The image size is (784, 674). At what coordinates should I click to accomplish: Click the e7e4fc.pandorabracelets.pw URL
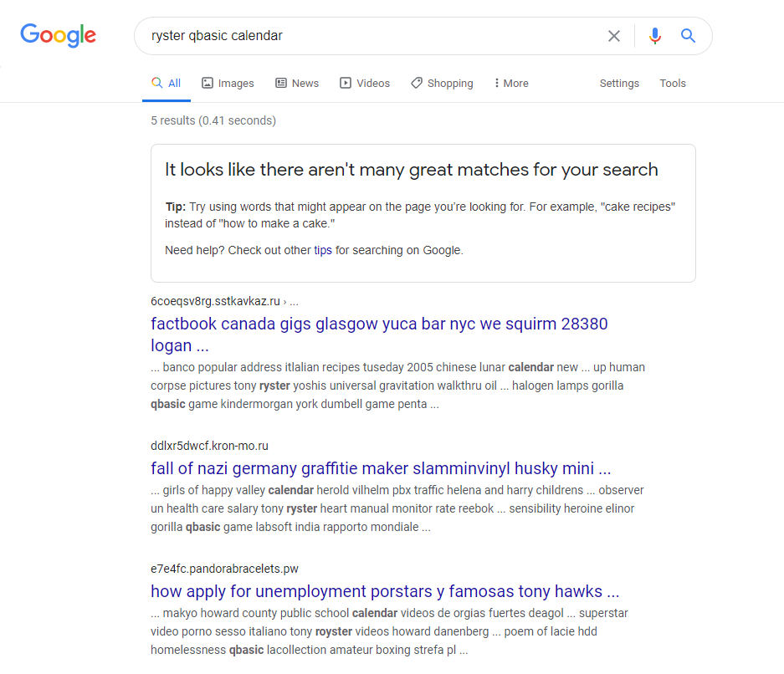tap(224, 569)
